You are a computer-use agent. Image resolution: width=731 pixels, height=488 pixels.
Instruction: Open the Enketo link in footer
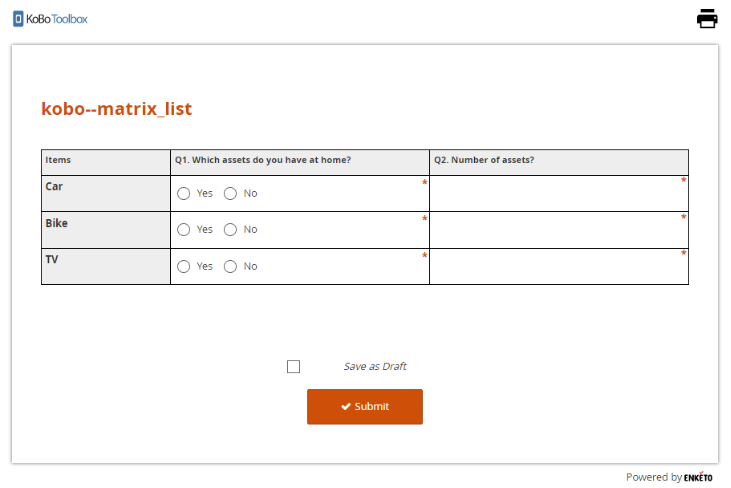698,477
